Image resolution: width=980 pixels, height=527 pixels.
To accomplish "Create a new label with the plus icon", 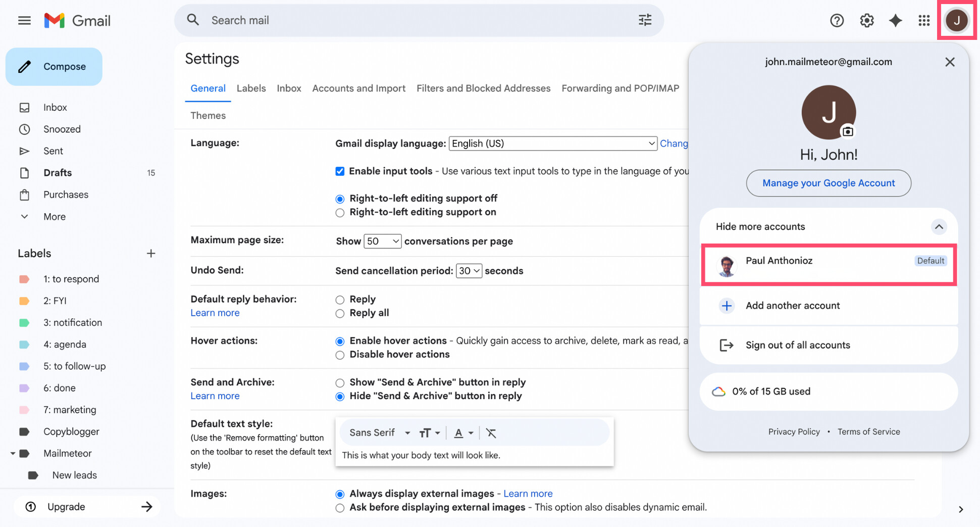I will point(150,253).
